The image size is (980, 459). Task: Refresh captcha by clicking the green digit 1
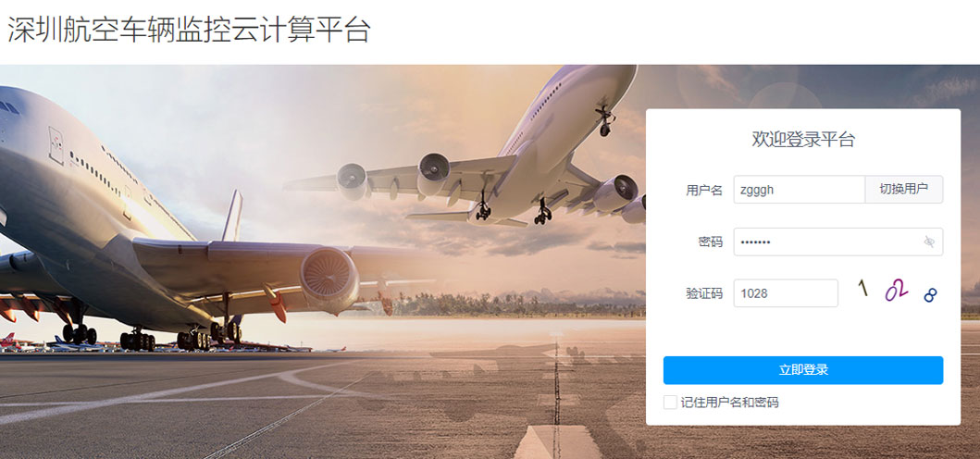(863, 288)
